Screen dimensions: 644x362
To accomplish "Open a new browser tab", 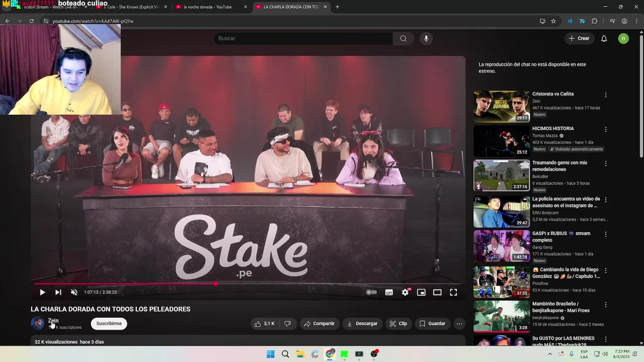I will click(x=337, y=7).
